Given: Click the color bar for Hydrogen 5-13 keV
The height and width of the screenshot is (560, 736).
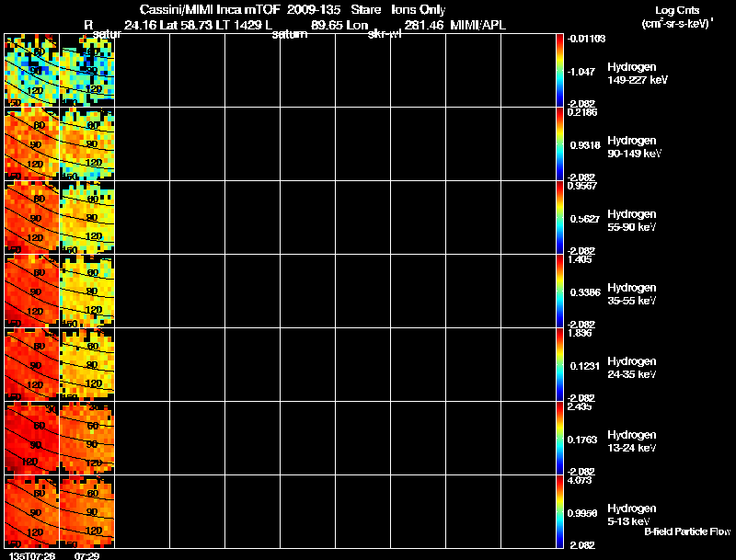Looking at the screenshot, I should click(559, 511).
